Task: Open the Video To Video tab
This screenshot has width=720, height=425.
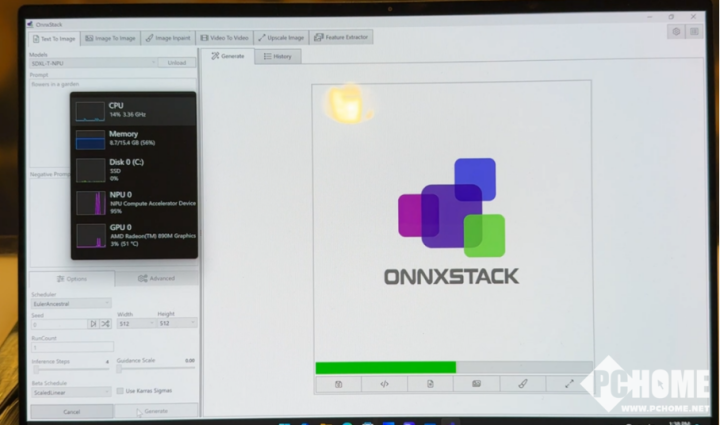Action: (225, 38)
